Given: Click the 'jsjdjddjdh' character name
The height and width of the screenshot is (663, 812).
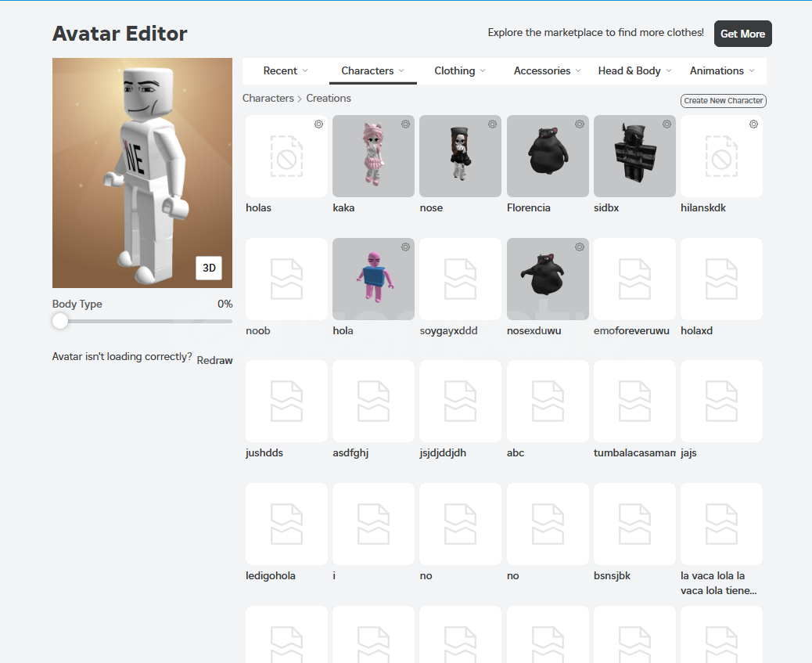Looking at the screenshot, I should click(443, 453).
